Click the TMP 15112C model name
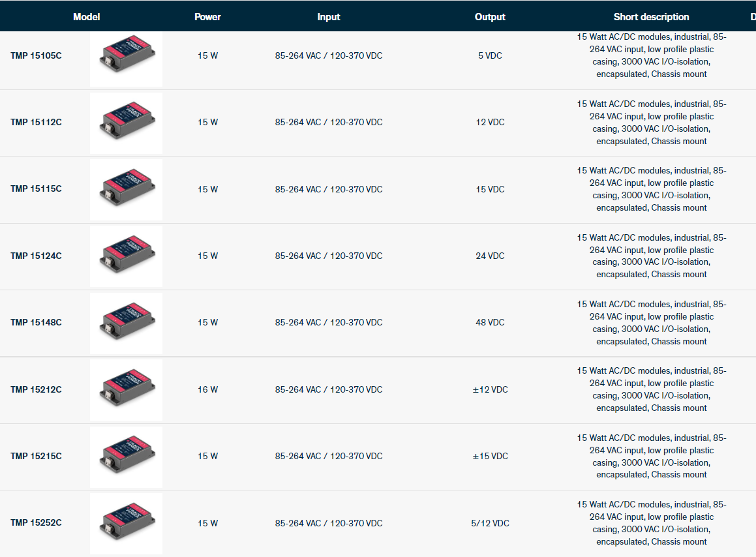Image resolution: width=756 pixels, height=557 pixels. [36, 123]
